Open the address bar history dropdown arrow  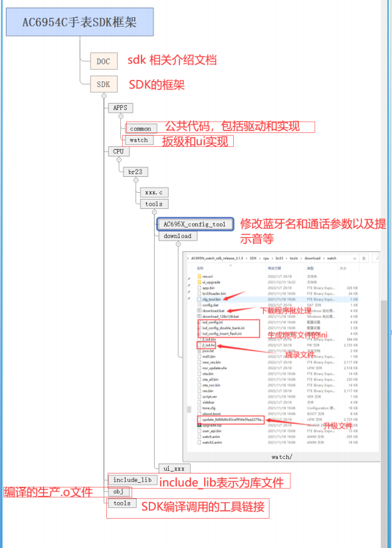355,258
